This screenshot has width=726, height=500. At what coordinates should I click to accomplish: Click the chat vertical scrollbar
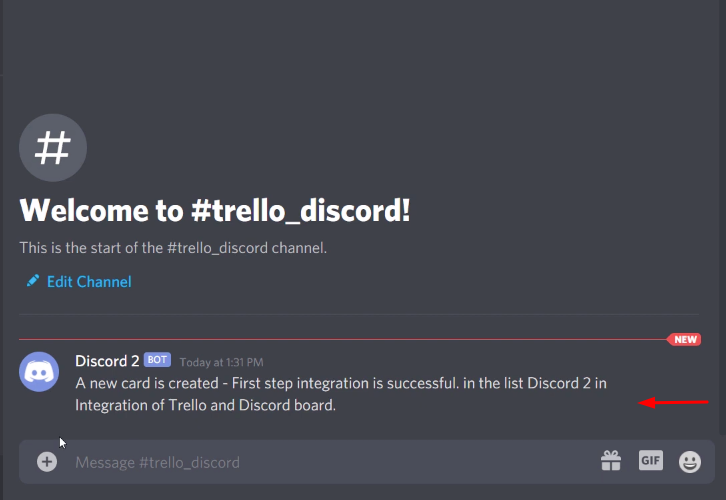point(723,218)
